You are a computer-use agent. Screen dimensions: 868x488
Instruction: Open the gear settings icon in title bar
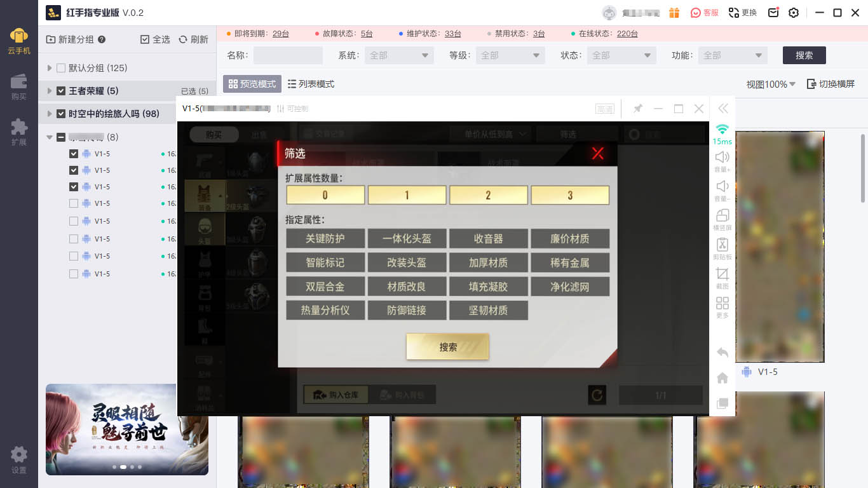(x=794, y=13)
